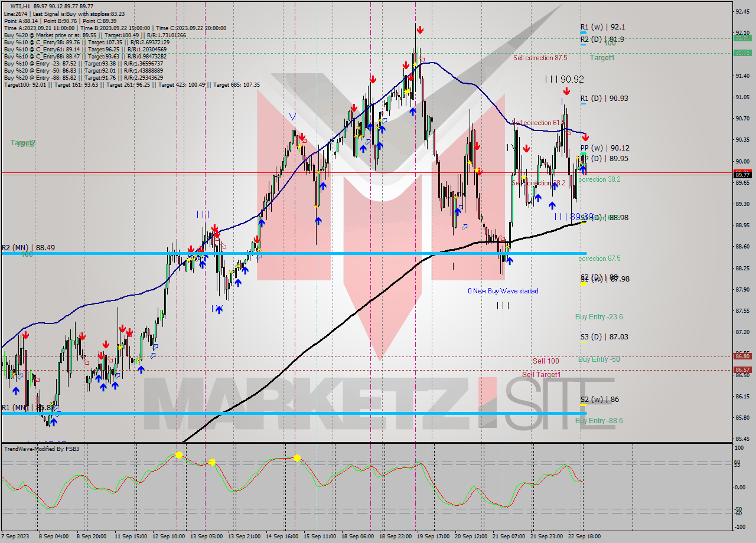Image resolution: width=756 pixels, height=543 pixels.
Task: Click the '13 Sep 05:00' time axis label
Action: tap(206, 537)
